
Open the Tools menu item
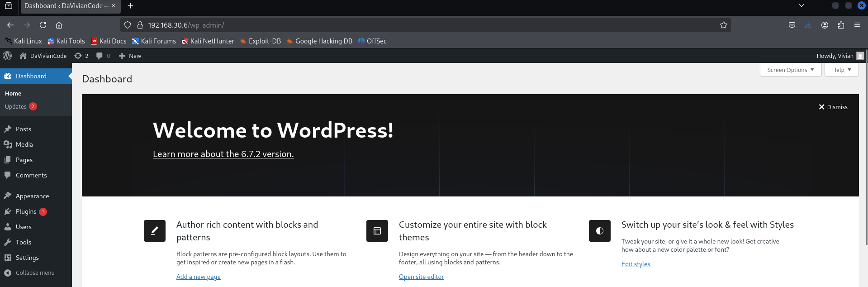click(x=24, y=242)
